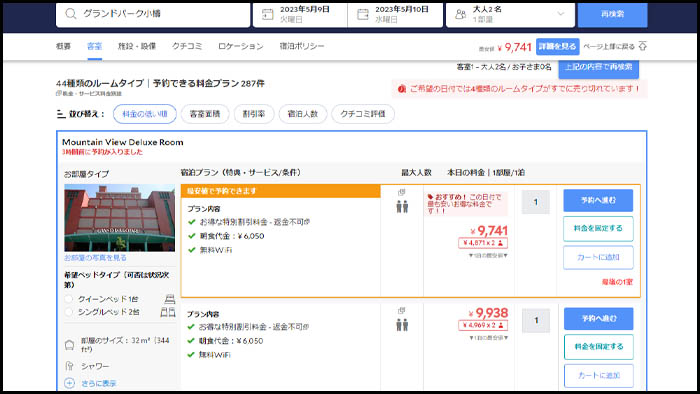
Task: Click the ページ上部に戻る link
Action: [x=609, y=46]
